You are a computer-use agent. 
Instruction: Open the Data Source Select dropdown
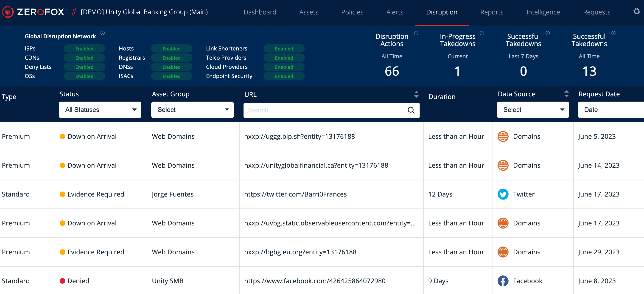pos(533,110)
